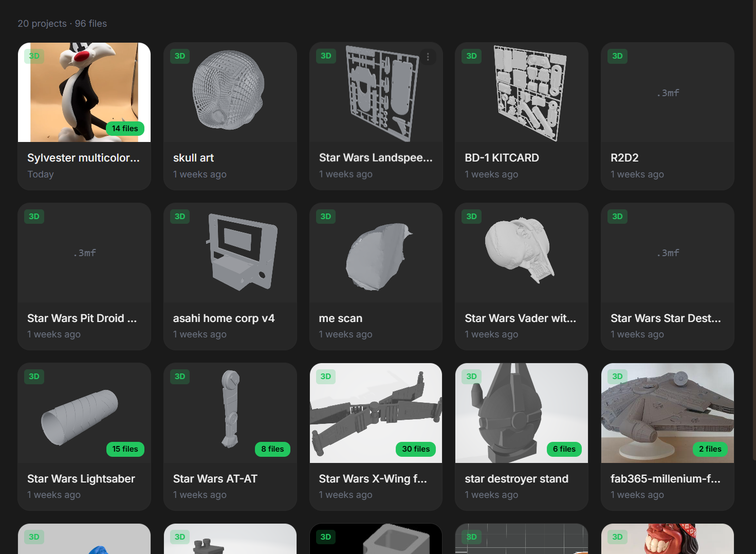This screenshot has width=756, height=554.
Task: Click the 8 files badge on Star Wars AT-AT
Action: [x=272, y=449]
